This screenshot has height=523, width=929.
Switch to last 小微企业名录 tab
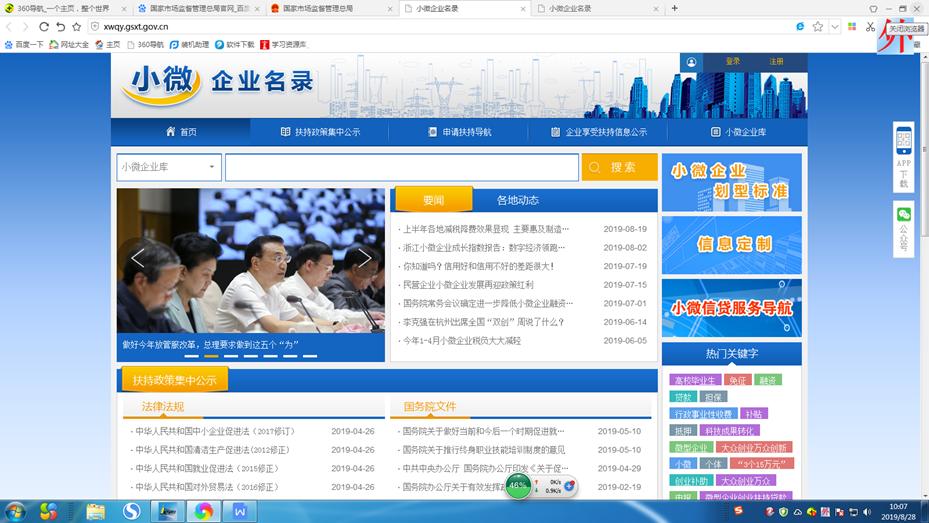pos(598,8)
